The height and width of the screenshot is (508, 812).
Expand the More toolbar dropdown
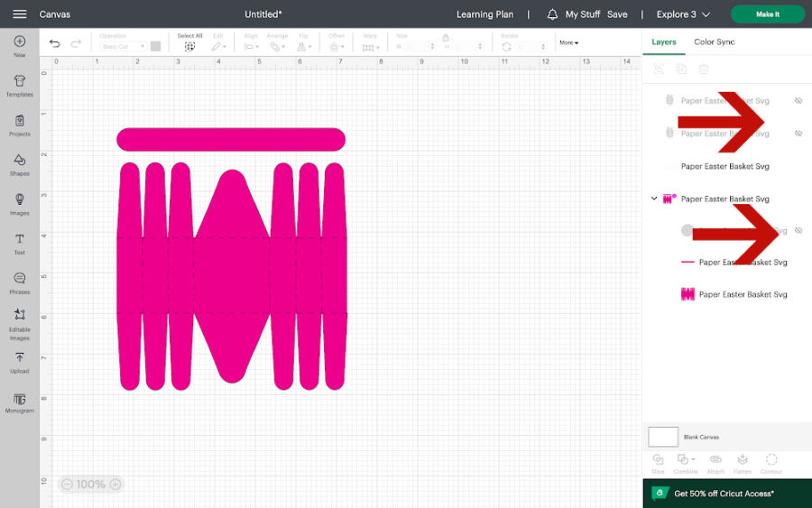[x=568, y=42]
